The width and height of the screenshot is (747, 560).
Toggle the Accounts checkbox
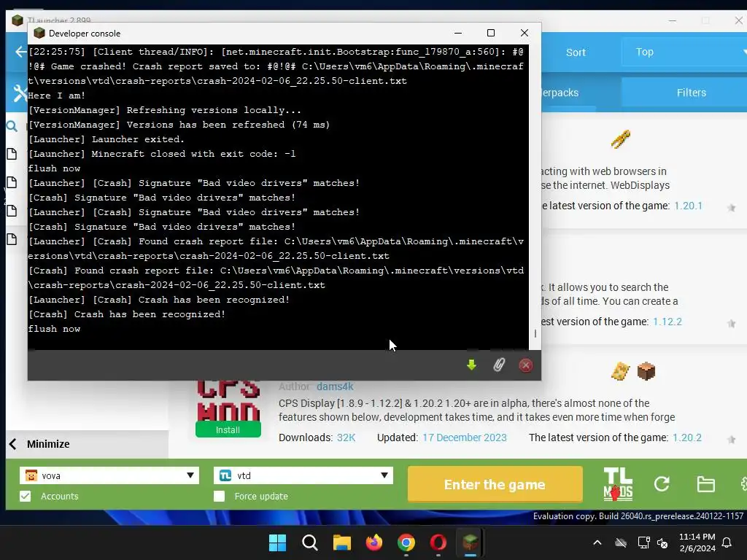point(26,496)
